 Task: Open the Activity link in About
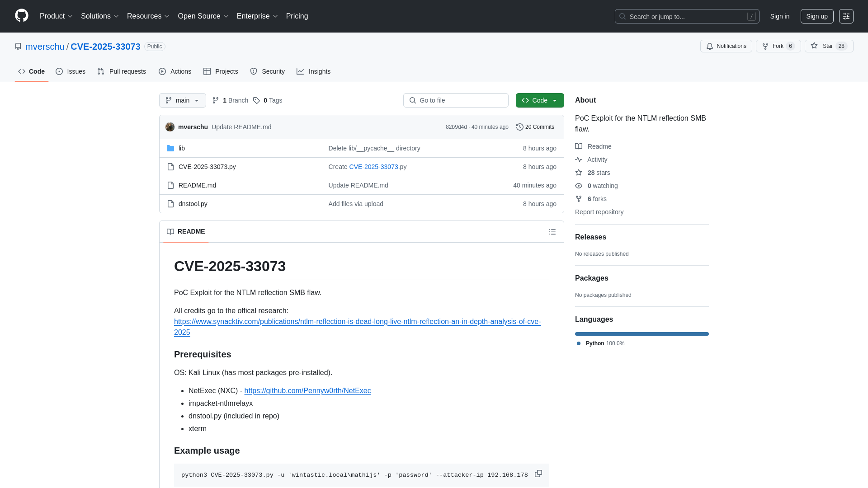pos(591,160)
